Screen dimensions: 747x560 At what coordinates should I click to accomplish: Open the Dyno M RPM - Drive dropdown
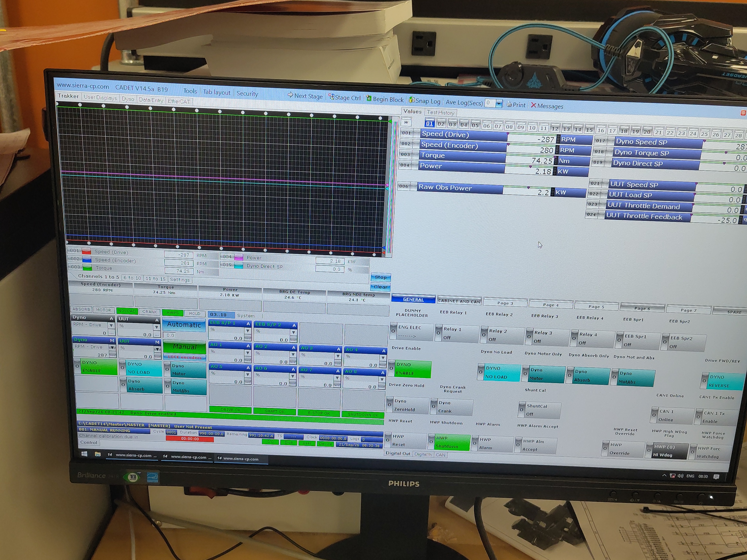coord(113,347)
